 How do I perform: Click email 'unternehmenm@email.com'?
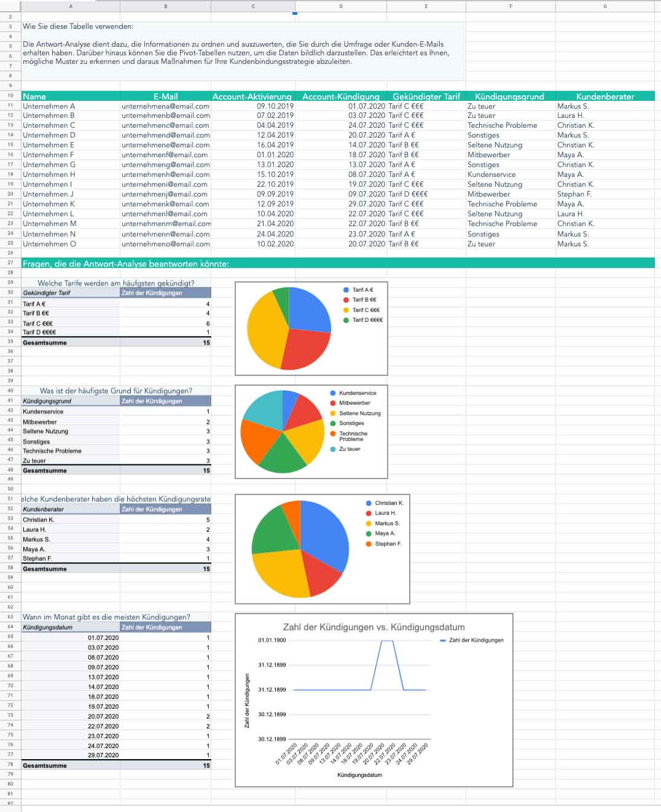coord(166,224)
